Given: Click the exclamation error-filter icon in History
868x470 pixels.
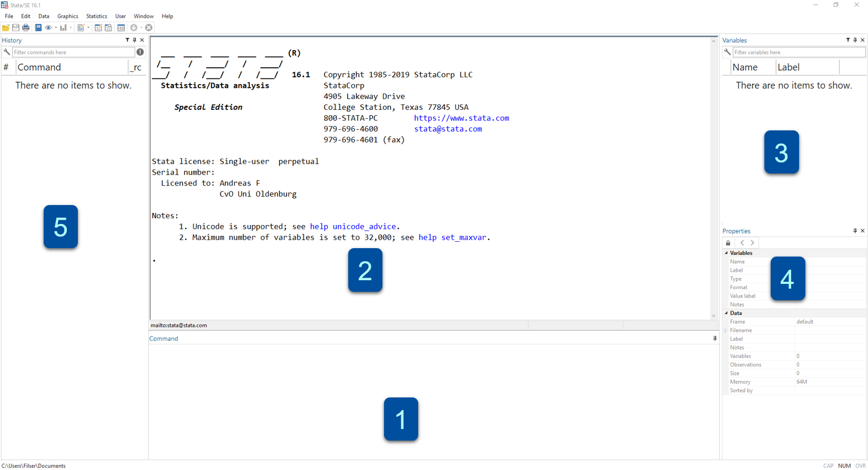Looking at the screenshot, I should click(140, 52).
